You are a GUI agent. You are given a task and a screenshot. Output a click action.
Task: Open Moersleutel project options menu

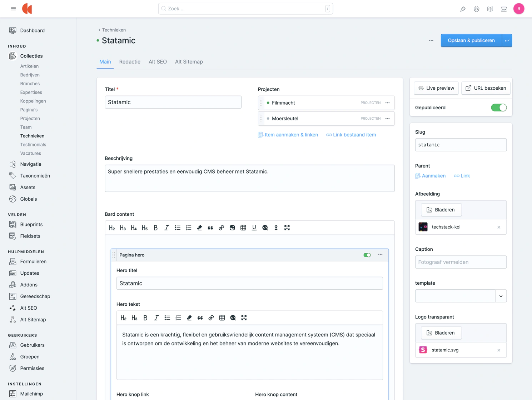[387, 119]
